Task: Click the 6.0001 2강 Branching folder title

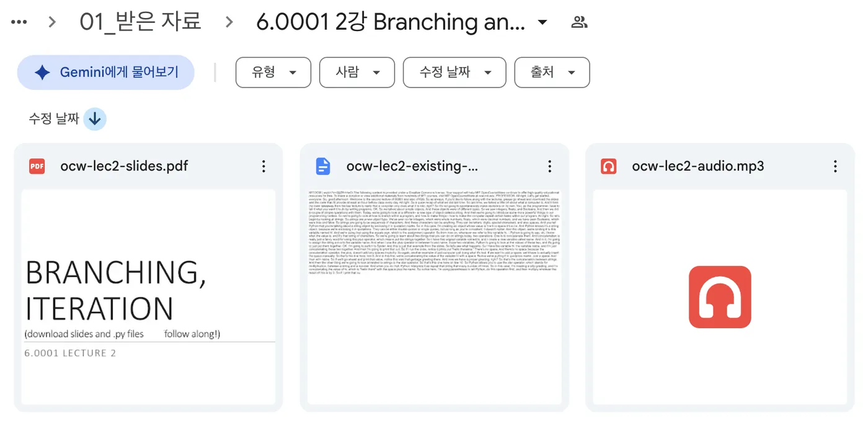Action: pyautogui.click(x=391, y=22)
